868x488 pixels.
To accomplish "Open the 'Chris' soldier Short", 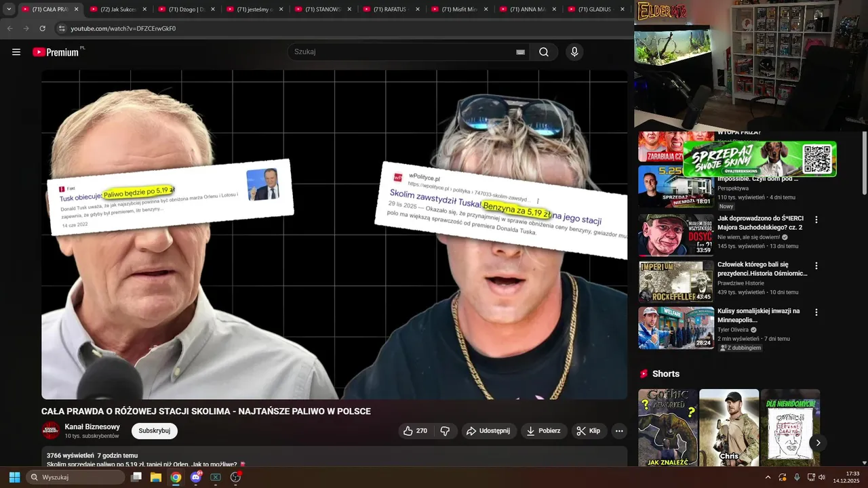I will [729, 428].
